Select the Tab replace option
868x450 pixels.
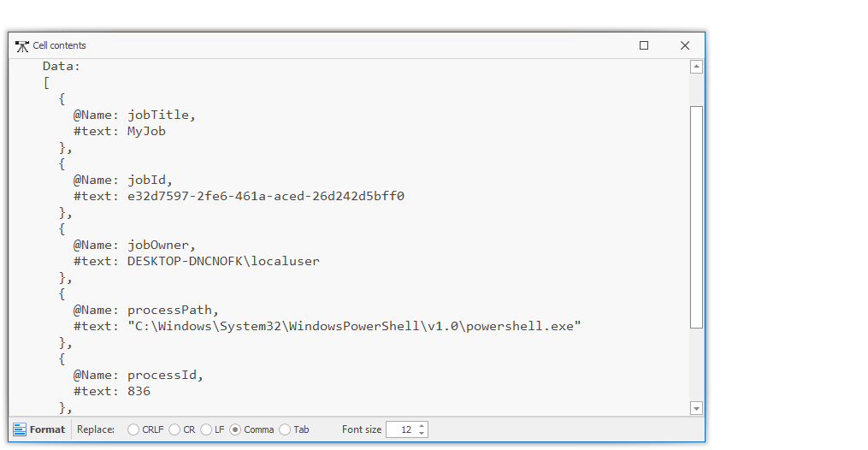click(294, 429)
